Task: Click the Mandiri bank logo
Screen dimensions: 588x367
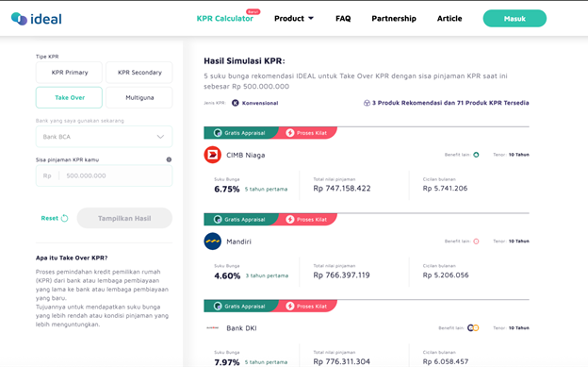Action: pyautogui.click(x=212, y=242)
